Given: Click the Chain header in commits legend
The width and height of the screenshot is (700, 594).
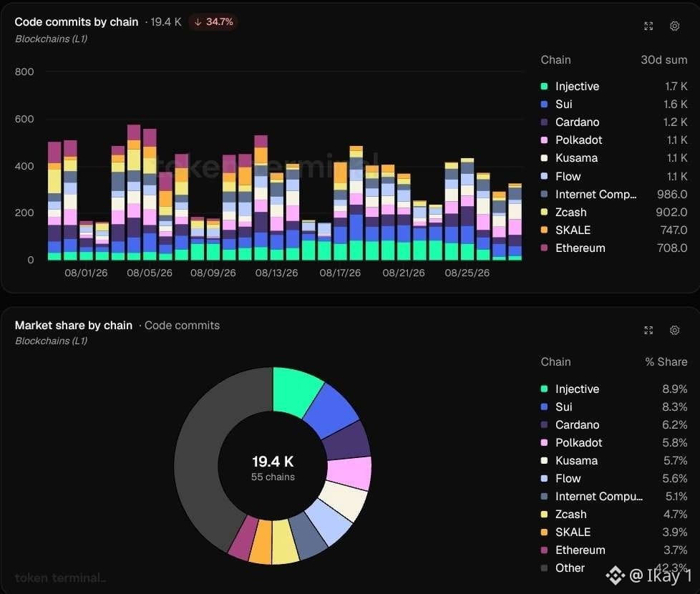Looking at the screenshot, I should 556,60.
